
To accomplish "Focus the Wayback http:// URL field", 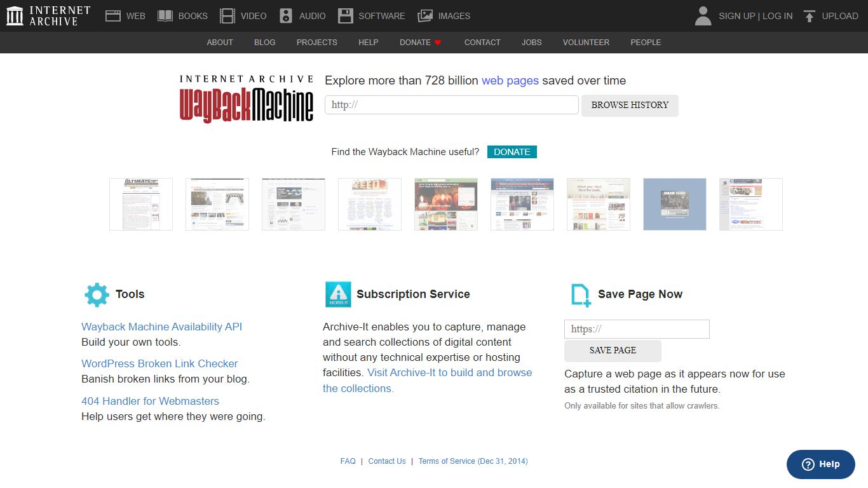I will [x=452, y=105].
